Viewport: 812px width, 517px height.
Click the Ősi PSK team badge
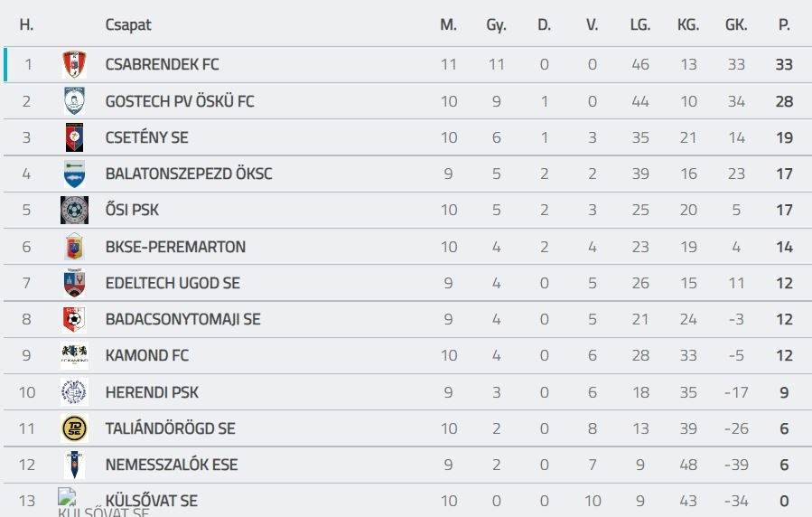(74, 210)
